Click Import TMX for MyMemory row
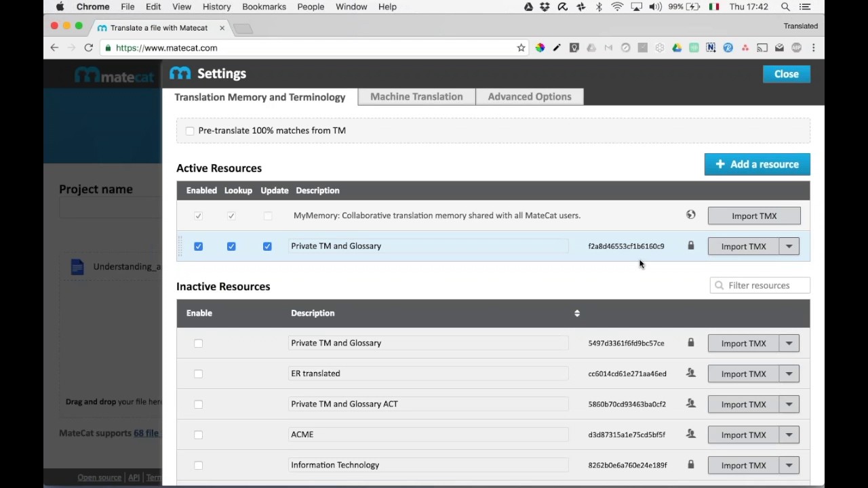 click(754, 216)
